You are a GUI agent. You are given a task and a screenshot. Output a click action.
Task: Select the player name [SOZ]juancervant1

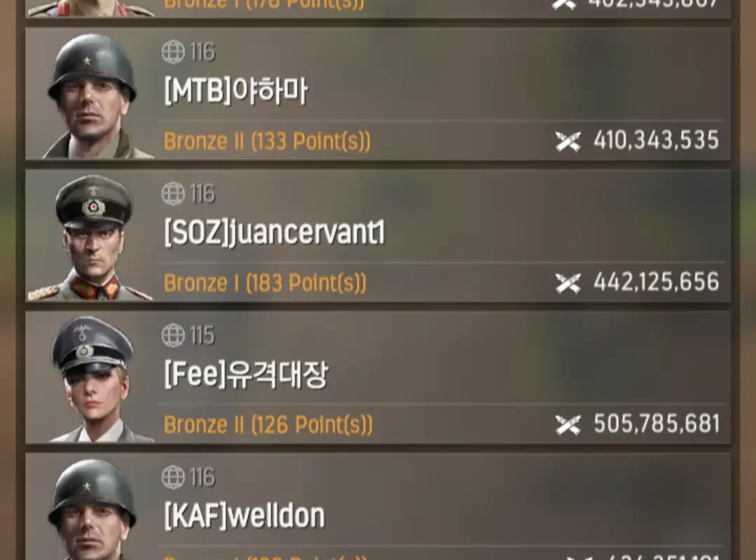point(274,232)
